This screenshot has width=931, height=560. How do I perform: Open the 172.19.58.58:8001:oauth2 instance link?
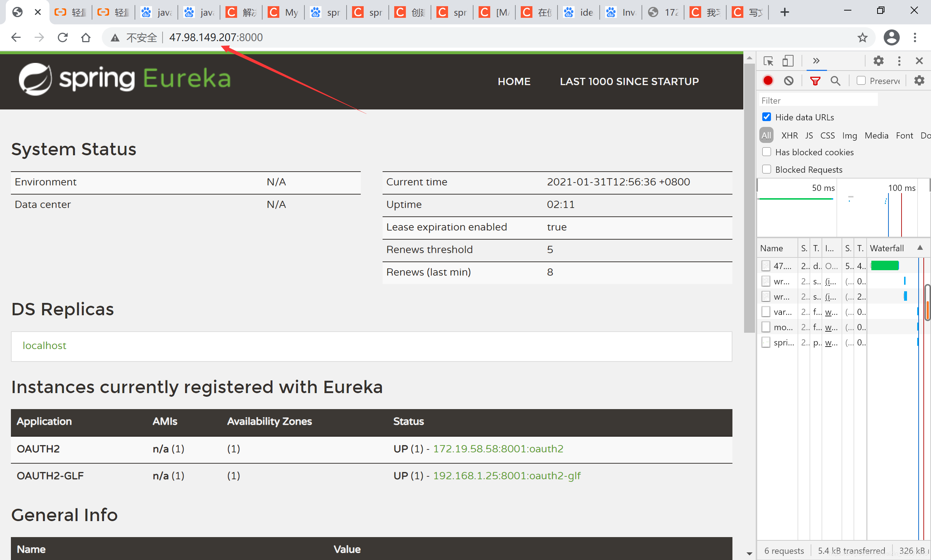point(498,449)
